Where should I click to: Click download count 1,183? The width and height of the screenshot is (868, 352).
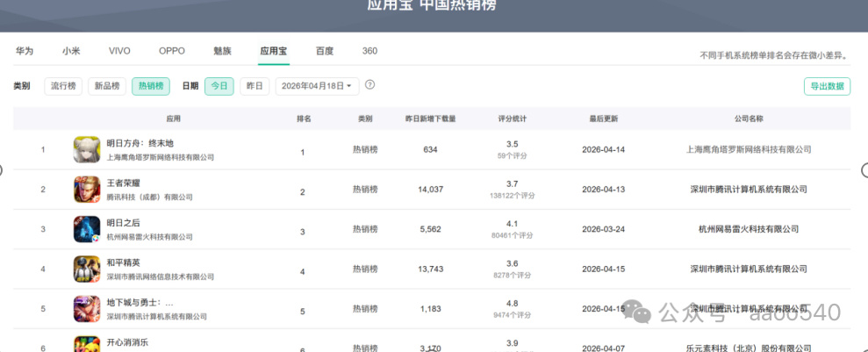pos(430,309)
